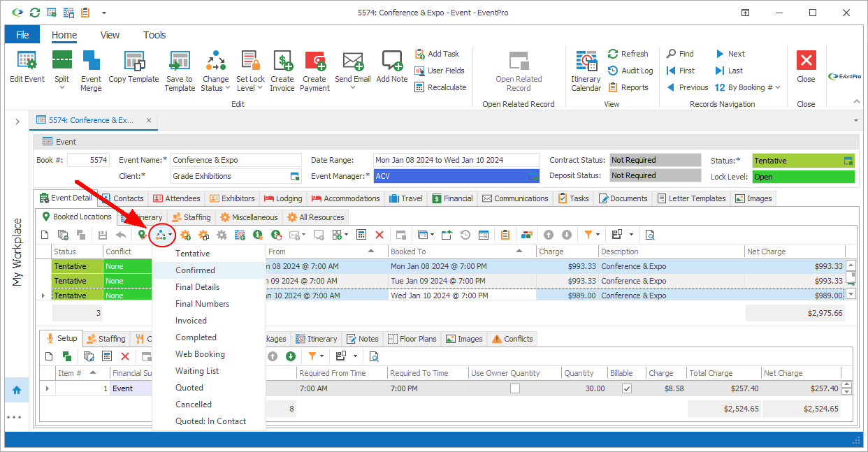Switch to the View ribbon tab
Viewport: 868px width, 452px height.
[x=110, y=35]
